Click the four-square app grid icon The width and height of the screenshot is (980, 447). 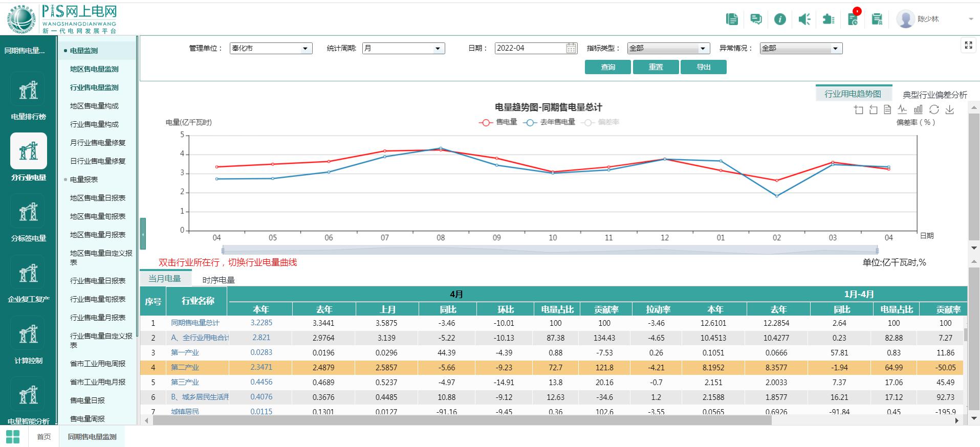click(13, 437)
